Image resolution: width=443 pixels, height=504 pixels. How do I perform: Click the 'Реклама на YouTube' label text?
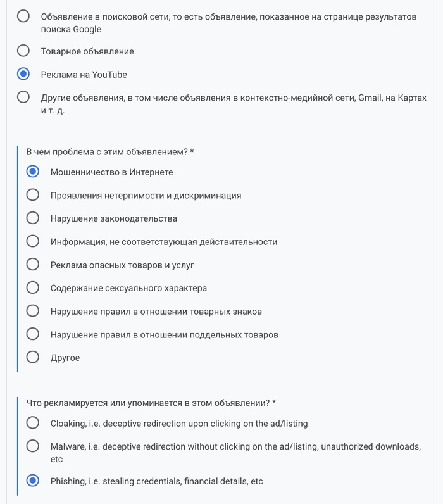[84, 75]
